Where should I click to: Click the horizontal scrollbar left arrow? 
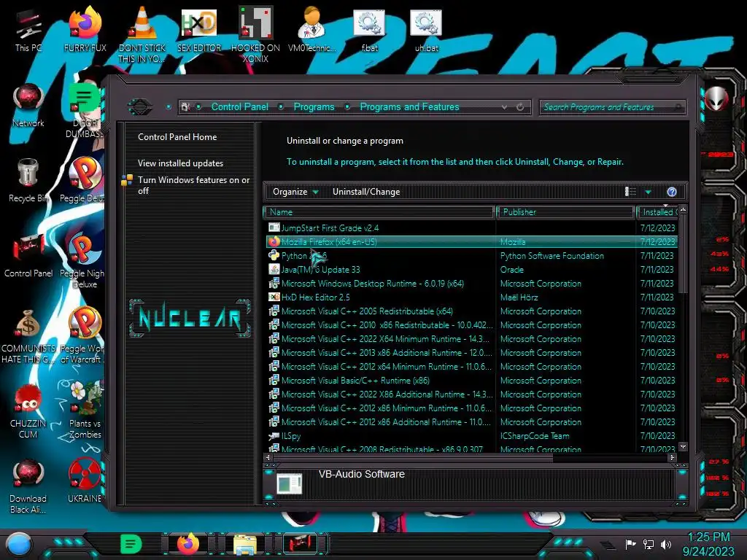(268, 457)
